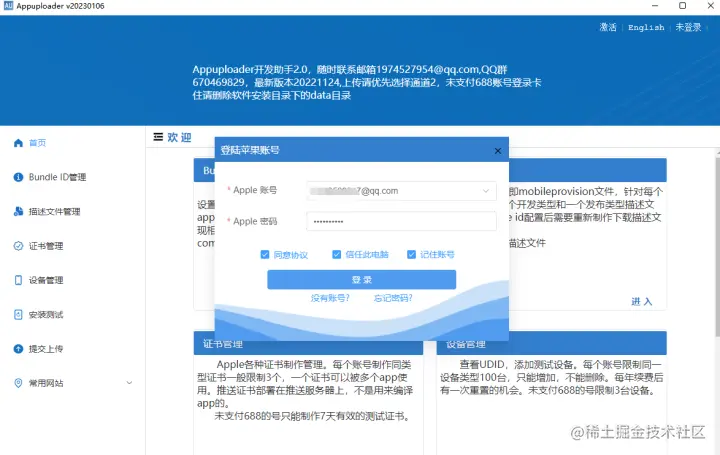Toggle the 记住账号 checkbox
The width and height of the screenshot is (720, 455).
coord(411,254)
